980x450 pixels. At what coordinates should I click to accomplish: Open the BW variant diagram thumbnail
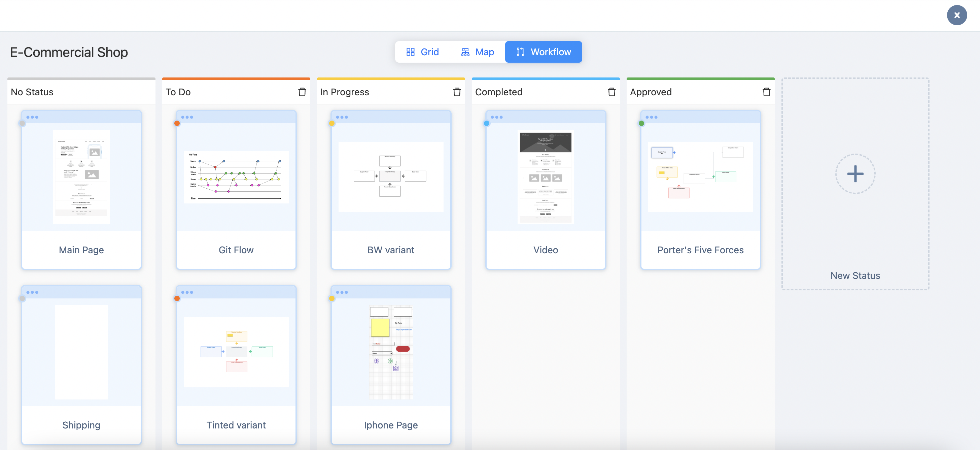pos(391,177)
